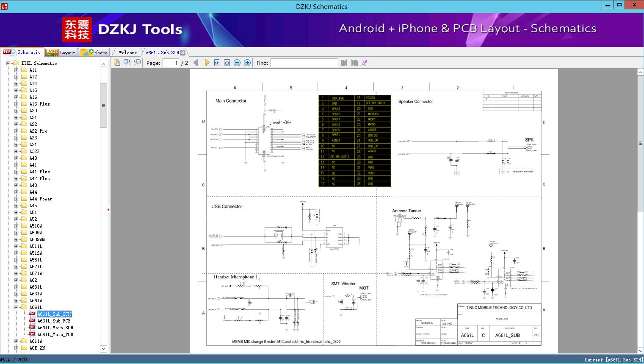Image resolution: width=644 pixels, height=364 pixels.
Task: Click the A52 folder label
Action: tap(33, 219)
